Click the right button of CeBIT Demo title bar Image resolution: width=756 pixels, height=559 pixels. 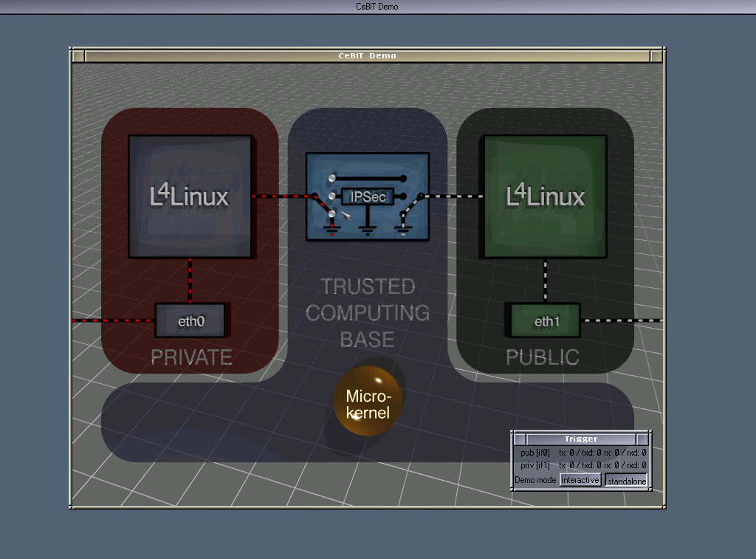(657, 56)
